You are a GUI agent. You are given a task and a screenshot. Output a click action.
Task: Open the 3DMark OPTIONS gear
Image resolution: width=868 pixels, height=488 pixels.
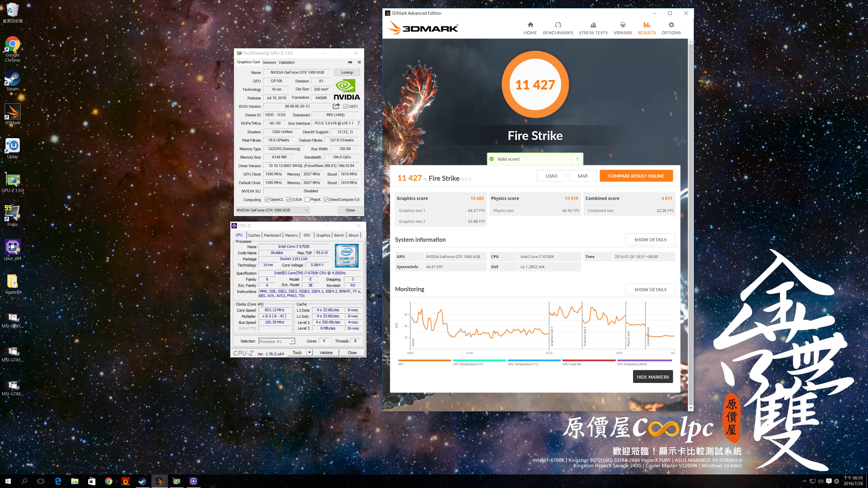[671, 28]
